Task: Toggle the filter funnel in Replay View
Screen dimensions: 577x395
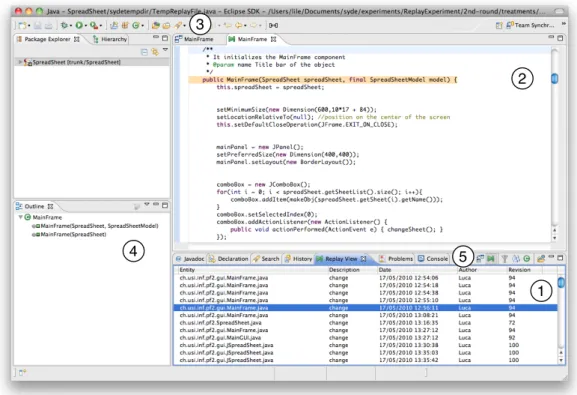Action: coord(505,259)
